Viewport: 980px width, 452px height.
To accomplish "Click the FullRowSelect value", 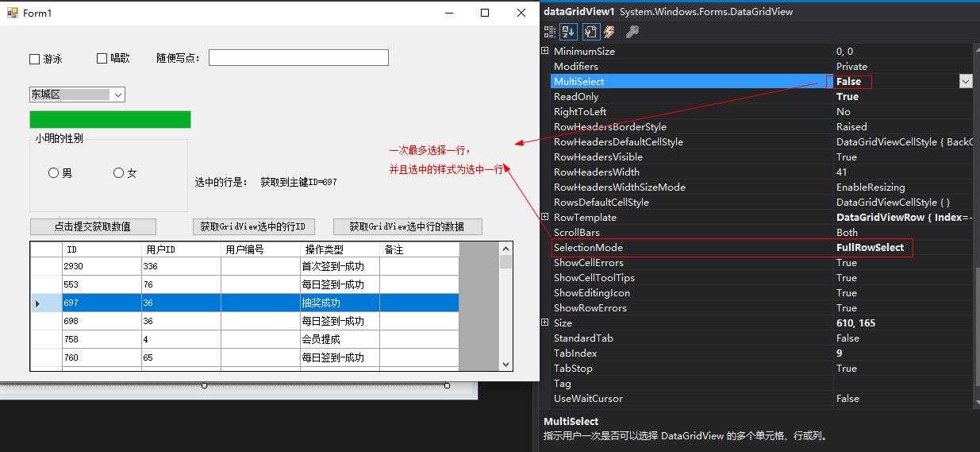I will (870, 247).
